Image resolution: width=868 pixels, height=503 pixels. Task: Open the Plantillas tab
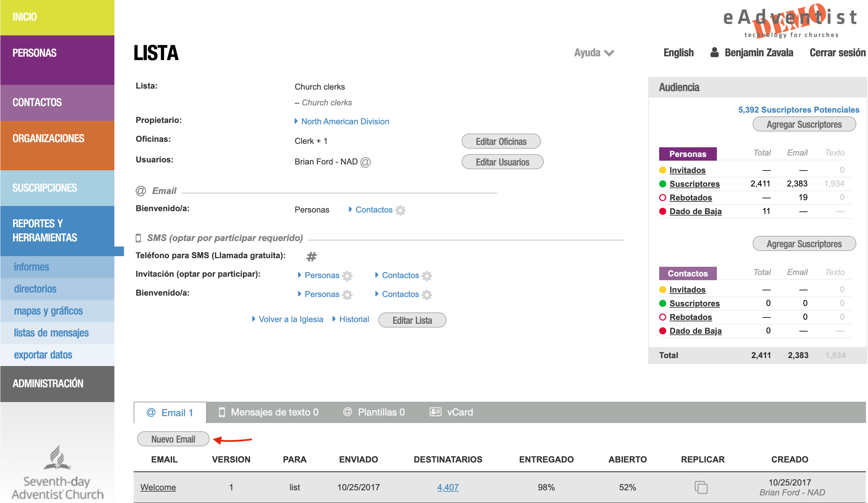[374, 412]
